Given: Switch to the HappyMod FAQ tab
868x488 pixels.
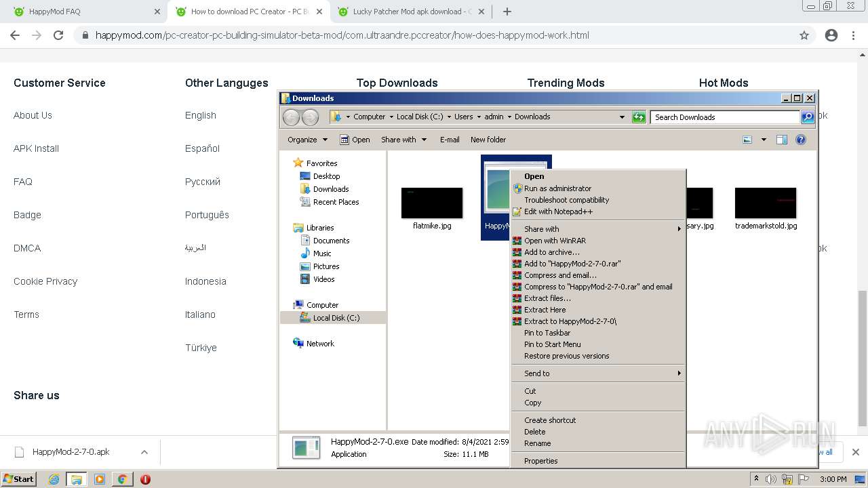Looking at the screenshot, I should [85, 12].
